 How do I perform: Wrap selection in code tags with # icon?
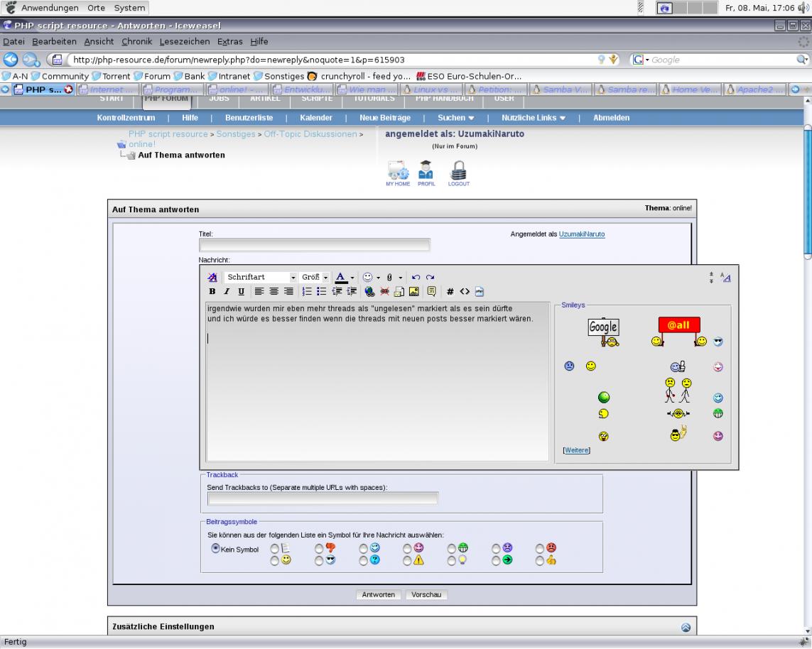450,291
